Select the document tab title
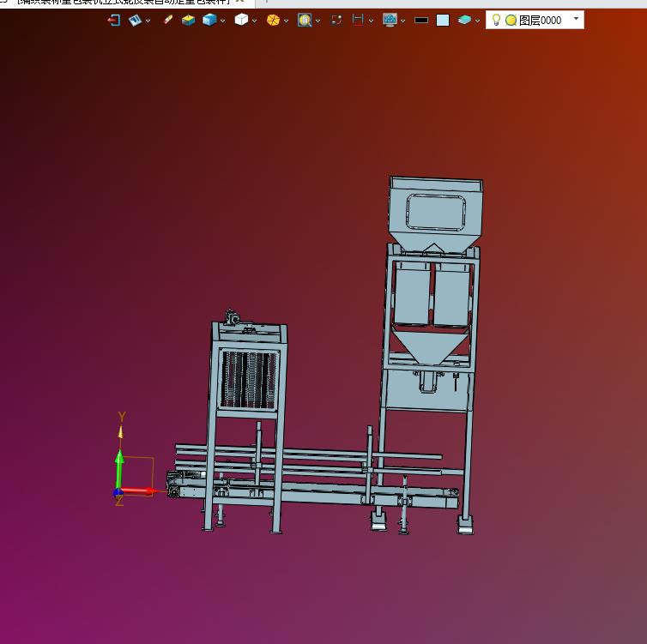This screenshot has width=647, height=644. tap(123, 2)
